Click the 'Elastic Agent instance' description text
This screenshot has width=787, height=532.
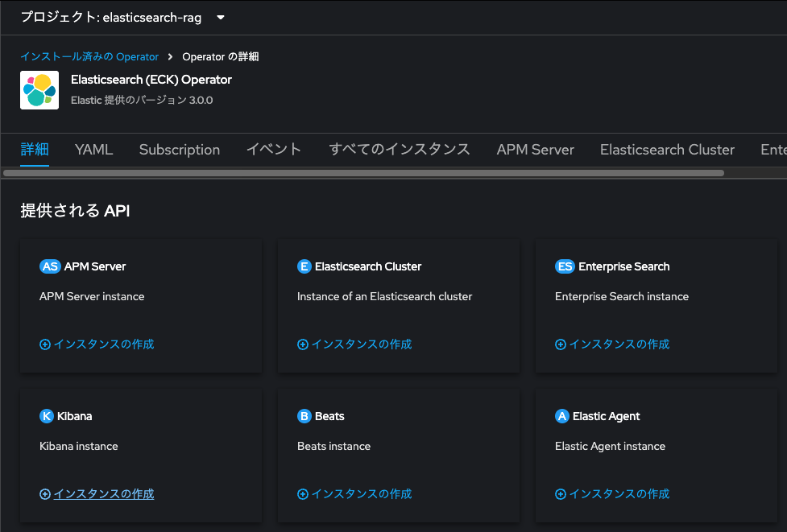click(610, 446)
